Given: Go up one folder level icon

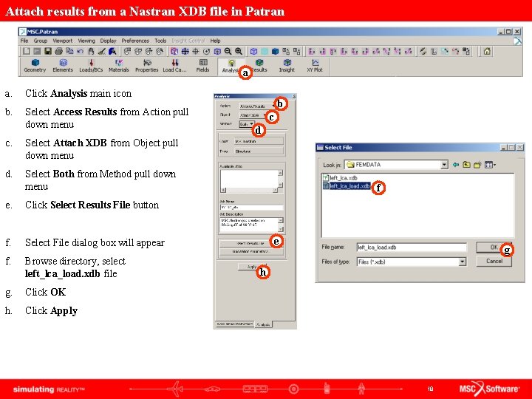Looking at the screenshot, I should point(466,165).
